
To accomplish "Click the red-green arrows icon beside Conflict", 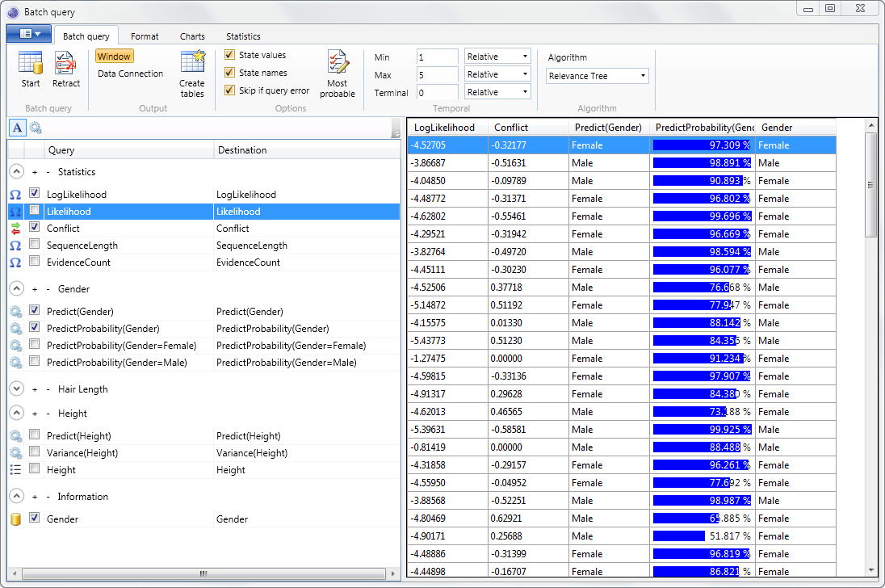I will [16, 228].
